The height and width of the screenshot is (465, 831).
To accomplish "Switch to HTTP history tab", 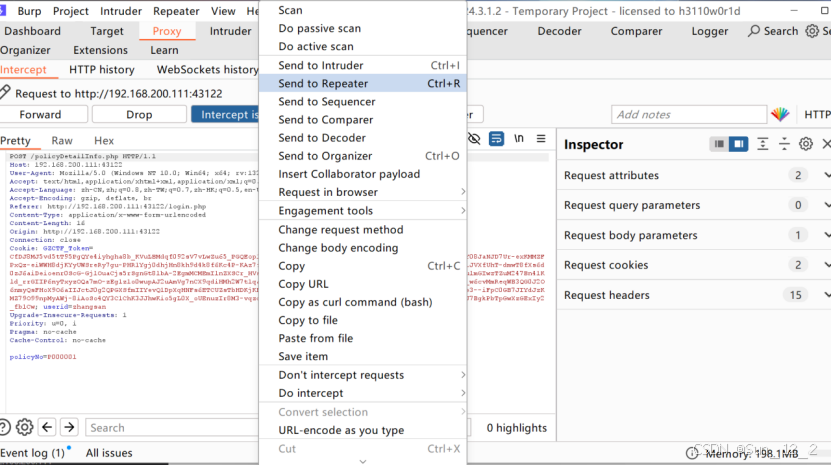I will pyautogui.click(x=102, y=69).
